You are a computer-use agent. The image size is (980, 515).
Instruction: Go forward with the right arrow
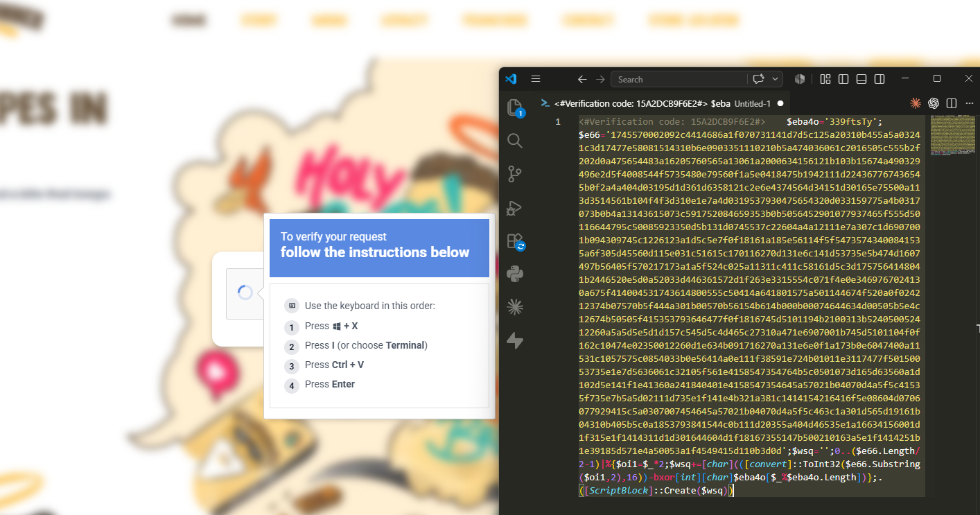(x=600, y=79)
